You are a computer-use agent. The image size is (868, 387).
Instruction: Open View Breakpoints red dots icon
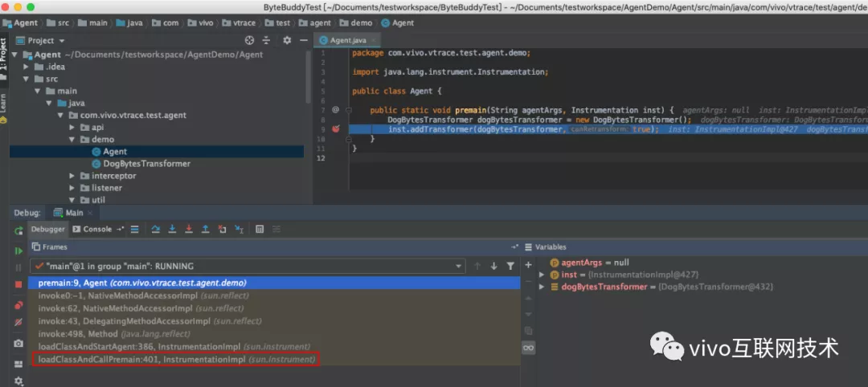(x=18, y=304)
